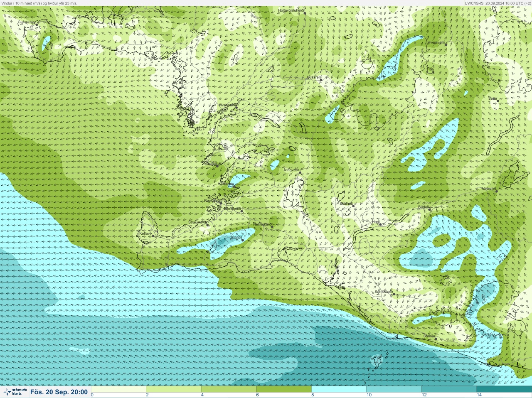Image resolution: width=532 pixels, height=398 pixels.
Task: Click the Gufuskálar station label
Action: click(x=27, y=22)
